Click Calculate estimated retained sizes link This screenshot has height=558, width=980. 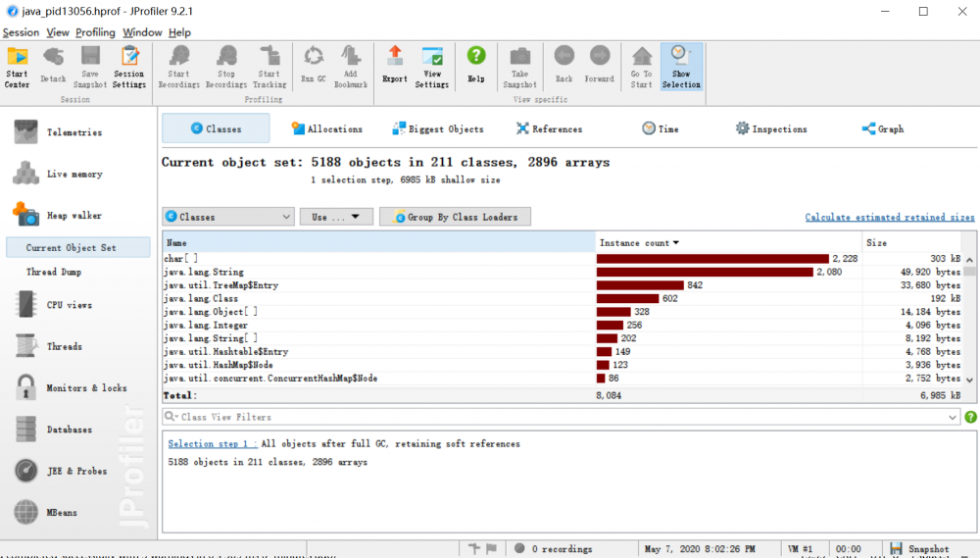click(x=890, y=217)
